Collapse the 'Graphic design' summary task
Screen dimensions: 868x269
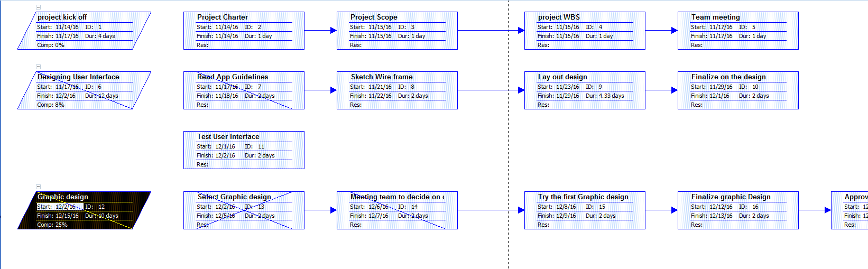pos(38,187)
